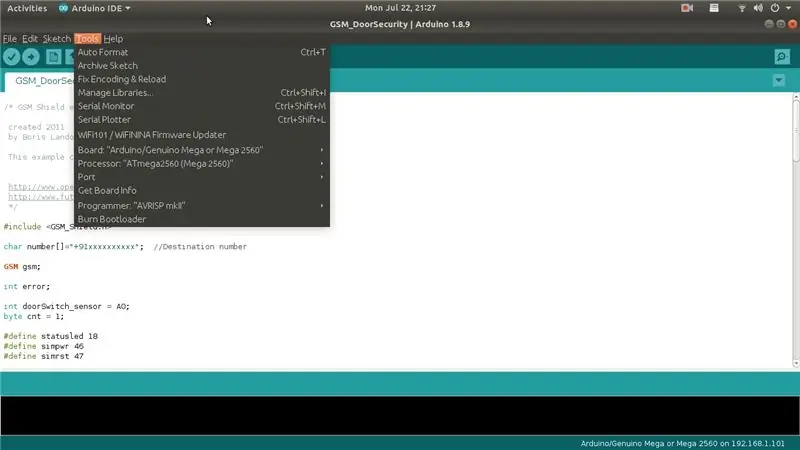Expand the Board submenu

[202, 150]
